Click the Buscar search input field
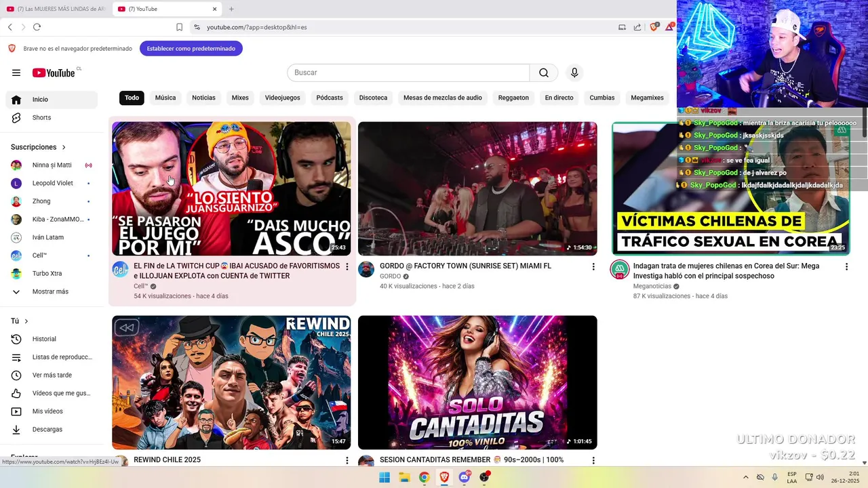The width and height of the screenshot is (868, 488). [x=408, y=73]
